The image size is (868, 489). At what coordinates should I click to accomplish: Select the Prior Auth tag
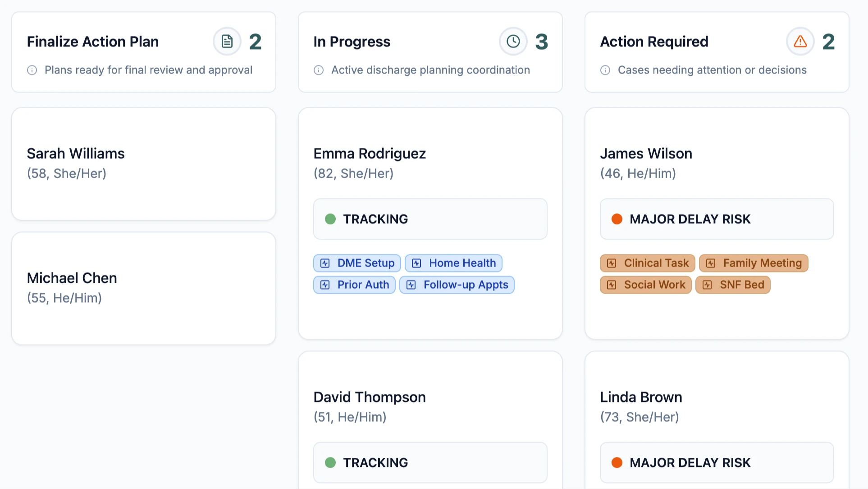click(354, 285)
